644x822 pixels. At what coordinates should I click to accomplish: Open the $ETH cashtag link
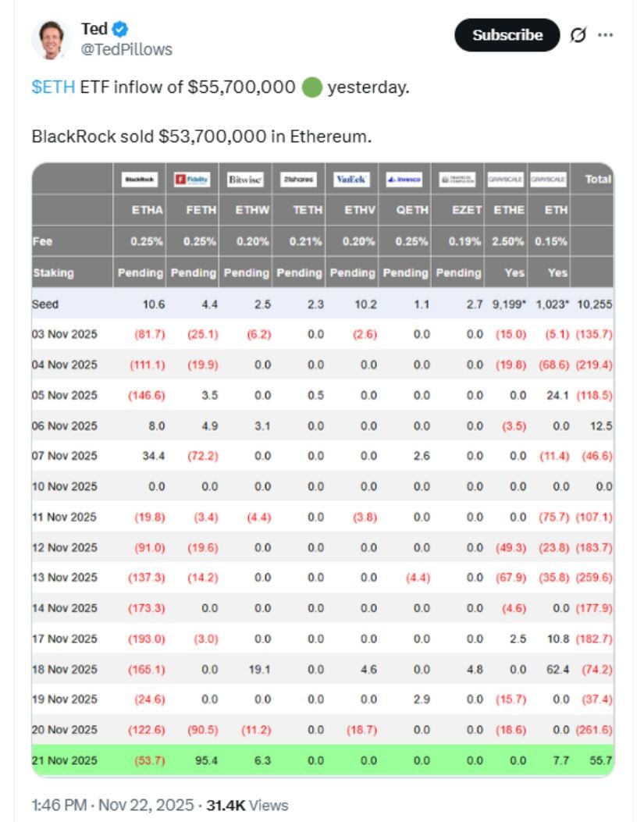pyautogui.click(x=53, y=87)
